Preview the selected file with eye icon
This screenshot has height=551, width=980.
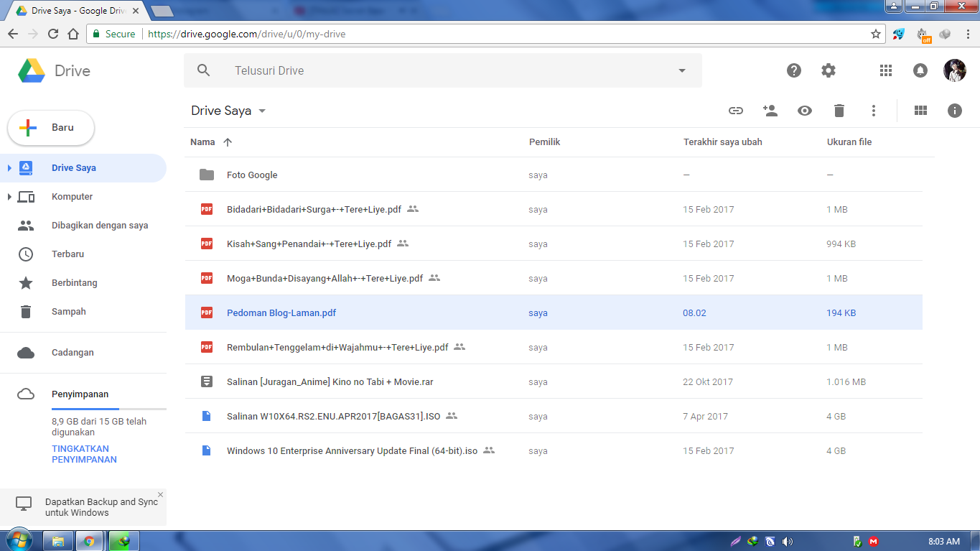(804, 111)
